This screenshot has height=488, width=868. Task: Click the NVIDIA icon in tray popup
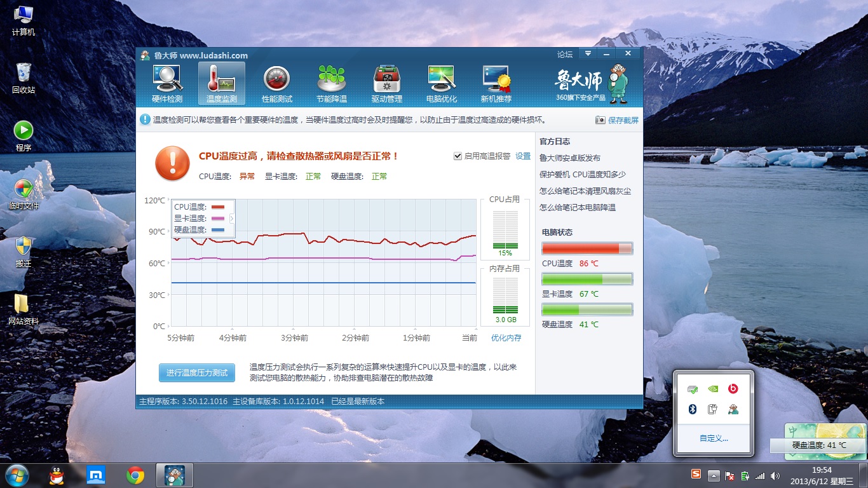(x=713, y=389)
